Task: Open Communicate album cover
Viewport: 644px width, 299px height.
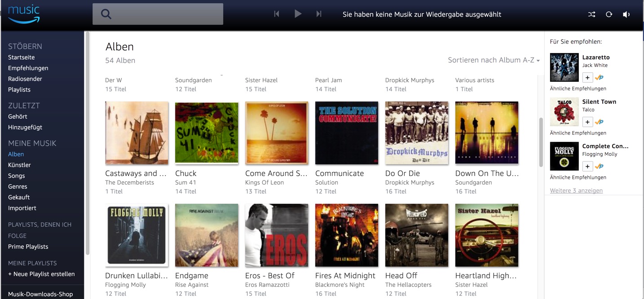Action: [347, 133]
